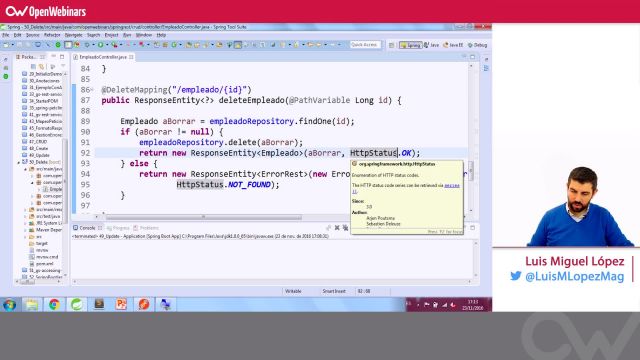Image resolution: width=640 pixels, height=360 pixels.
Task: Collapse the 50_Delete project node
Action: [18, 162]
